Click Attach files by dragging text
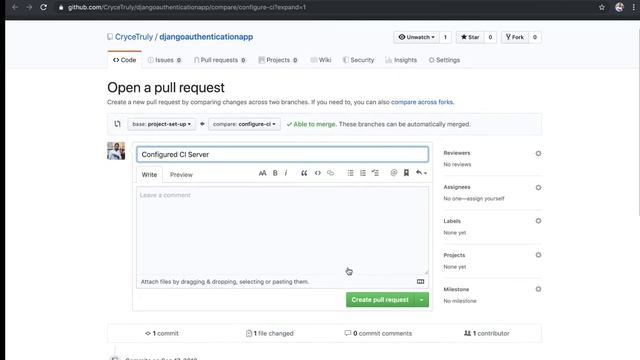 click(x=225, y=282)
